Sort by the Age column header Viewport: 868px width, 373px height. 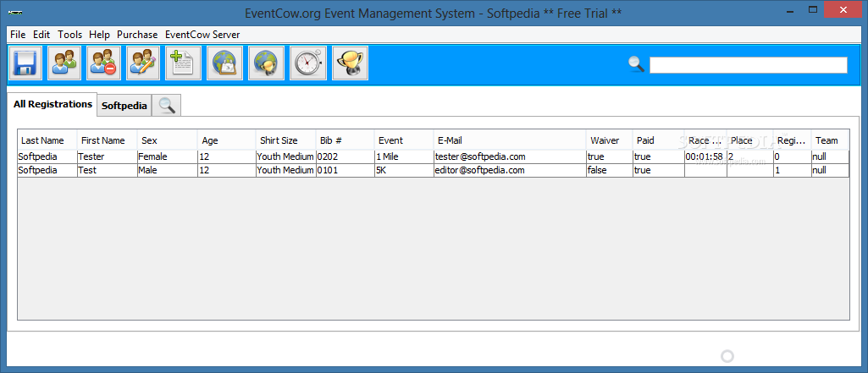coord(227,140)
